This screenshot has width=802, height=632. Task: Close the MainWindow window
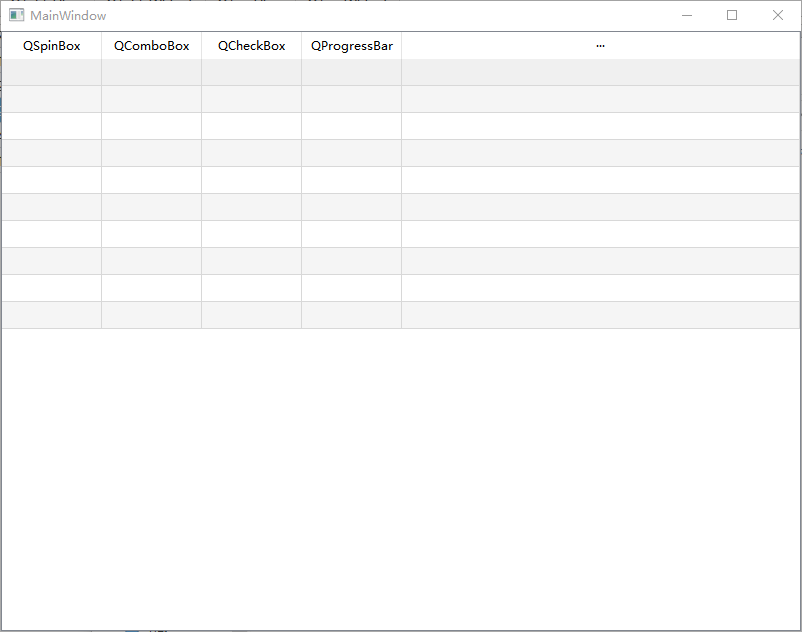pos(777,15)
